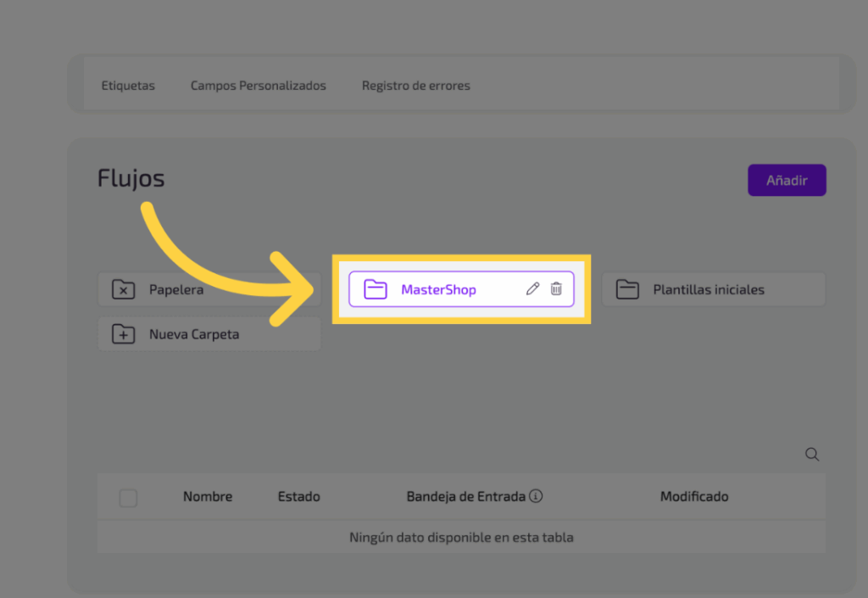Click the Plantillas iniciales folder icon
Viewport: 868px width, 598px height.
tap(627, 290)
